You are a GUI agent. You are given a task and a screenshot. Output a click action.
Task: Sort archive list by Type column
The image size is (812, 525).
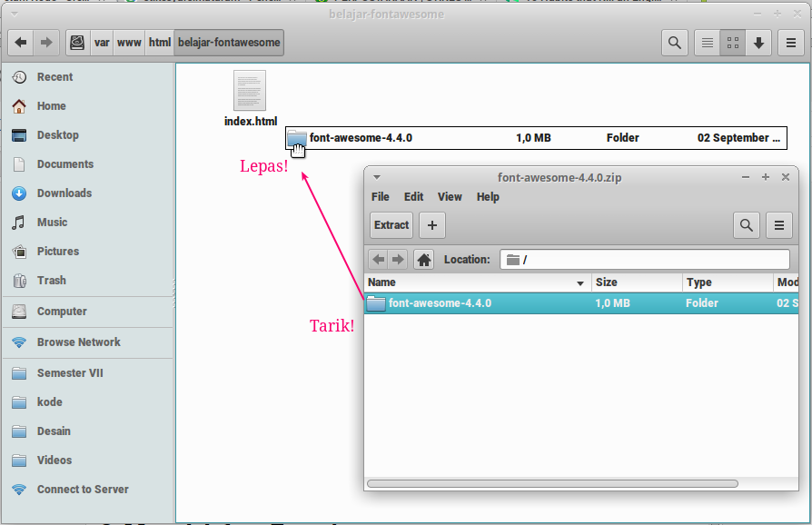(x=728, y=282)
